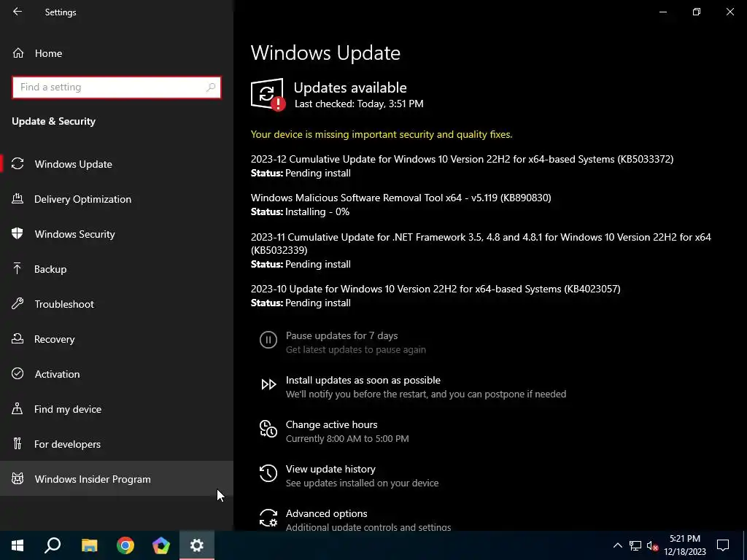The image size is (747, 560).
Task: Click the Update & Security heading
Action: tap(54, 122)
